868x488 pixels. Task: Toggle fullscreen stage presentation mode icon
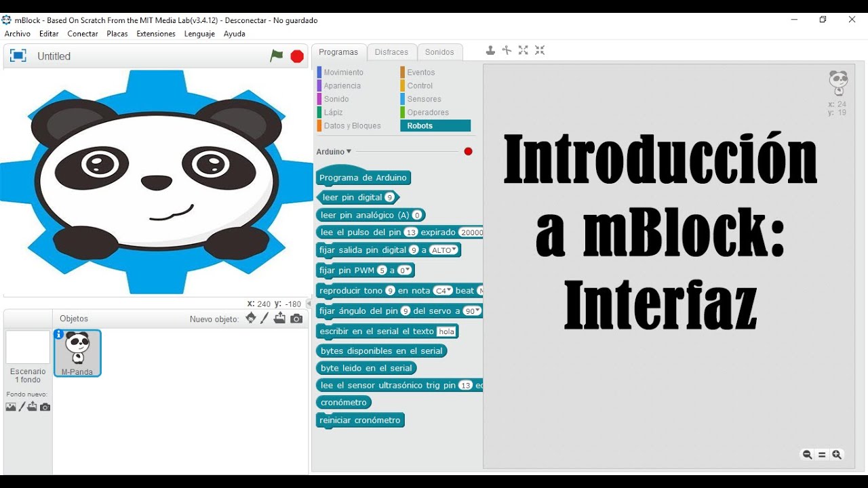[x=18, y=56]
